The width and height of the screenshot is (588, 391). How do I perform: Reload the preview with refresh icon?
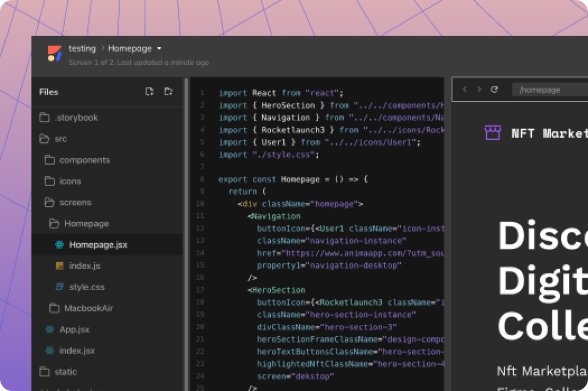tap(494, 89)
